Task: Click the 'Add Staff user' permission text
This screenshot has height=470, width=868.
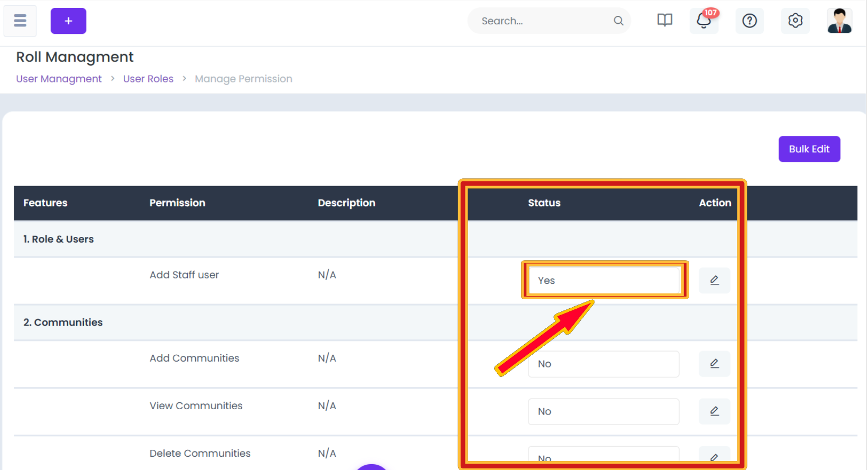Action: (184, 275)
